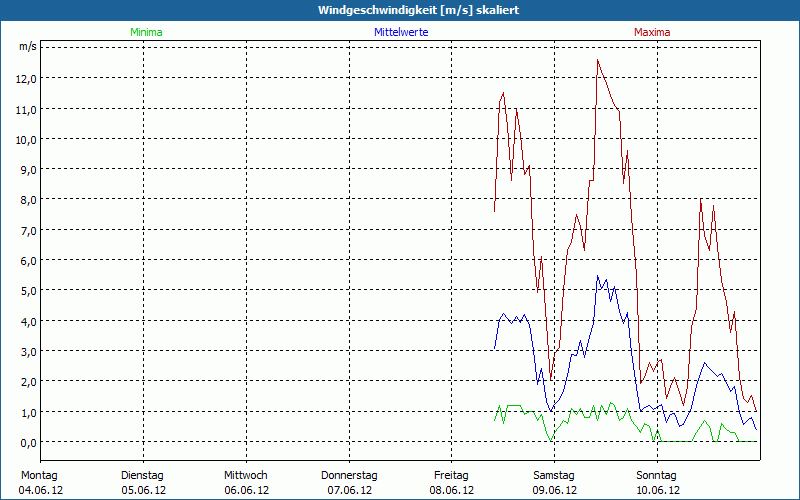
Task: Click the 2,0 y-axis value
Action: coord(29,382)
